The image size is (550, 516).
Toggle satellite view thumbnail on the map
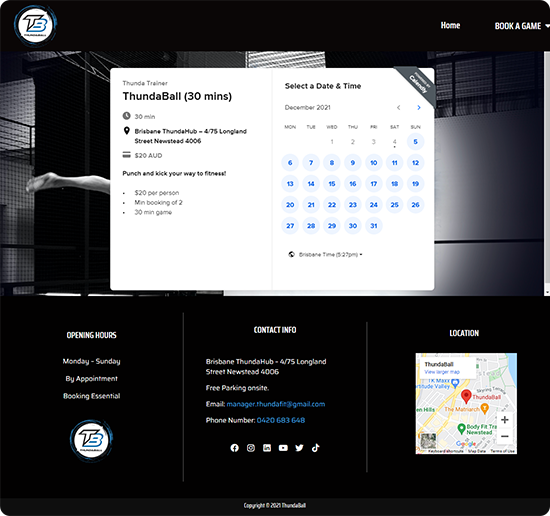point(428,441)
